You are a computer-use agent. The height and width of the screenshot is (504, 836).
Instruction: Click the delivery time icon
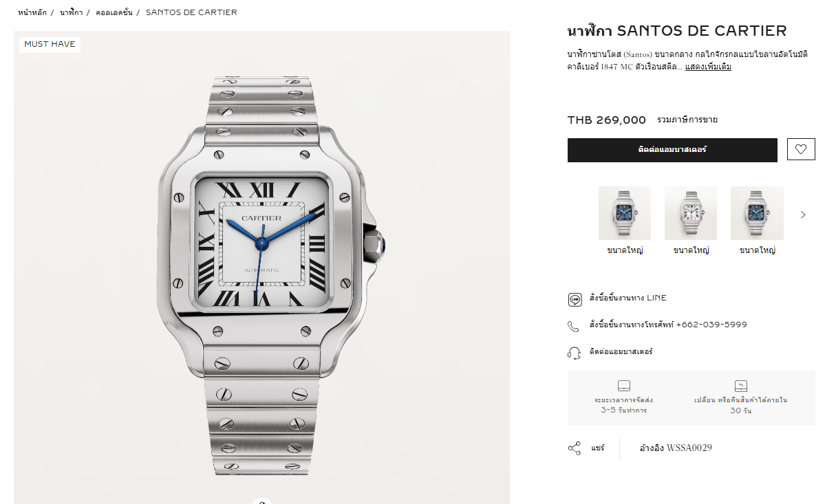click(x=624, y=386)
